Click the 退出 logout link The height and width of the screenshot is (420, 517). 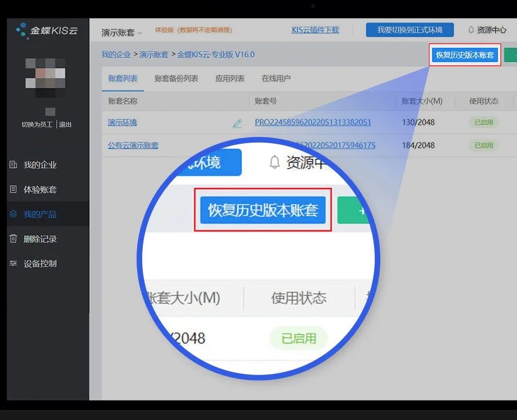click(66, 124)
